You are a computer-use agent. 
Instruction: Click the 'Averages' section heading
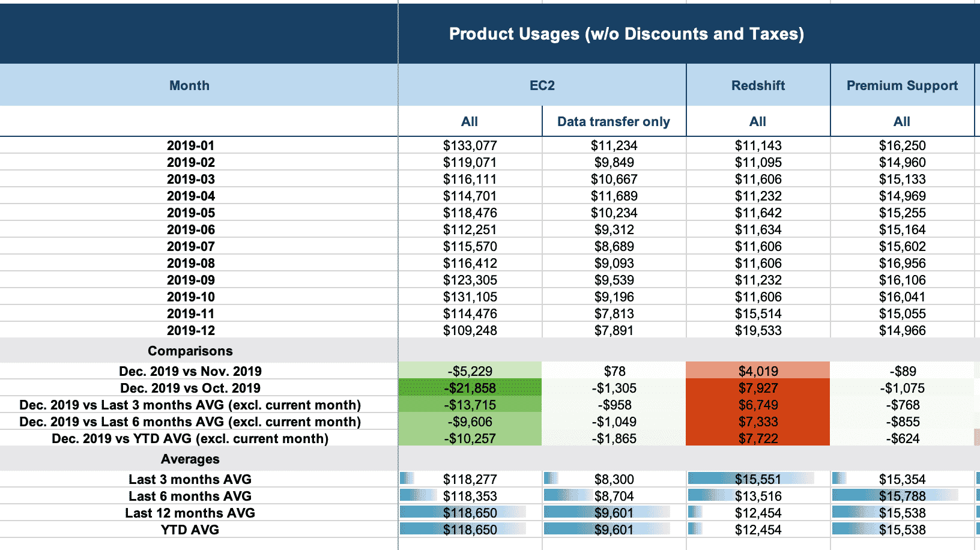190,459
